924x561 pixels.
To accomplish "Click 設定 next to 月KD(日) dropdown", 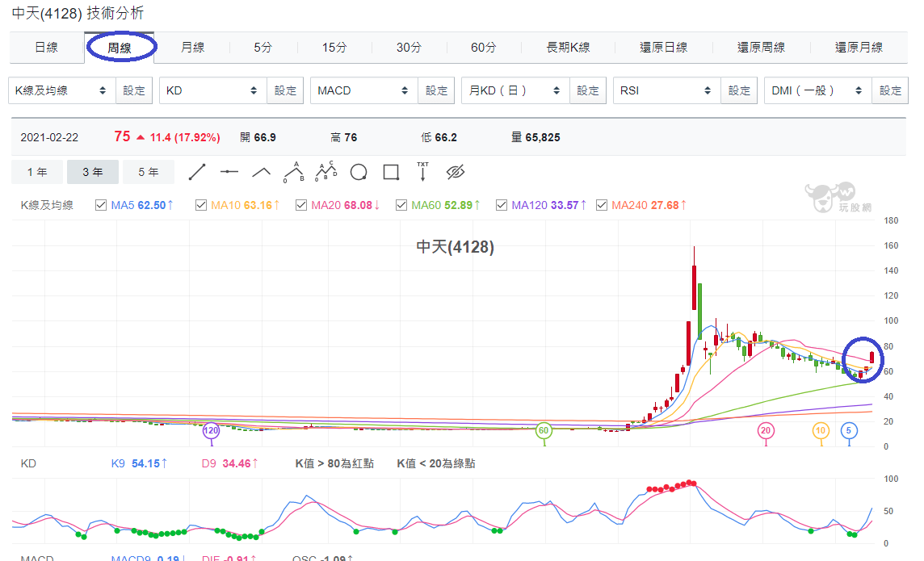I will pyautogui.click(x=587, y=90).
